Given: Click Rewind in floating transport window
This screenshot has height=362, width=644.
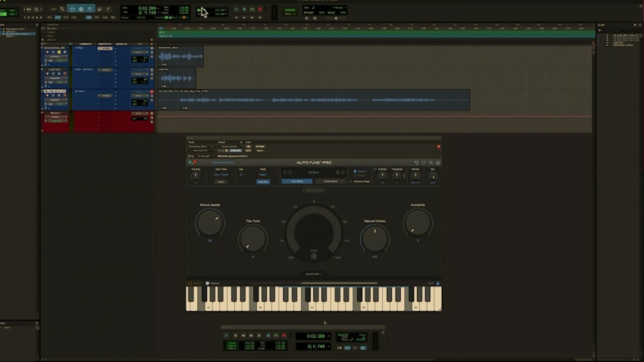Looking at the screenshot, I should 243,336.
